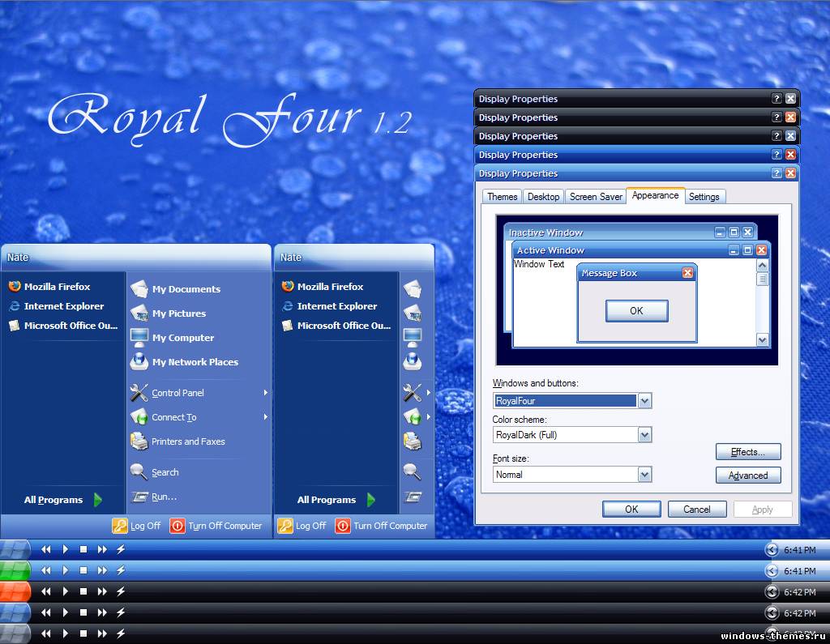Click the fast-forward button on the fourth taskbar
The height and width of the screenshot is (644, 830).
click(102, 612)
